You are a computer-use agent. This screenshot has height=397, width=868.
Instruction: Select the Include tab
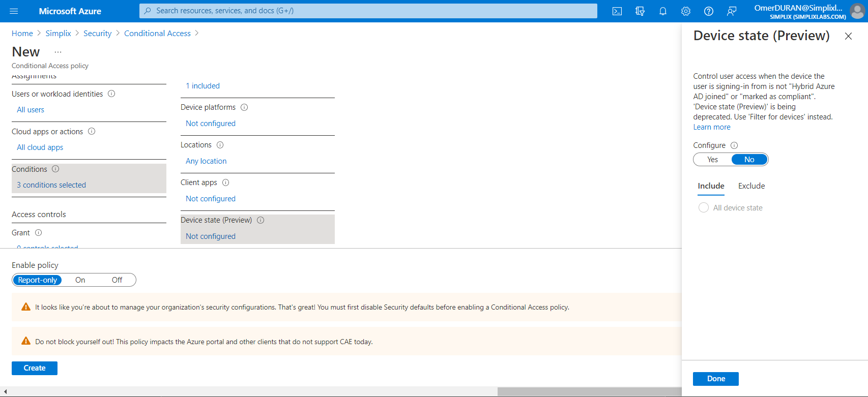pyautogui.click(x=711, y=186)
